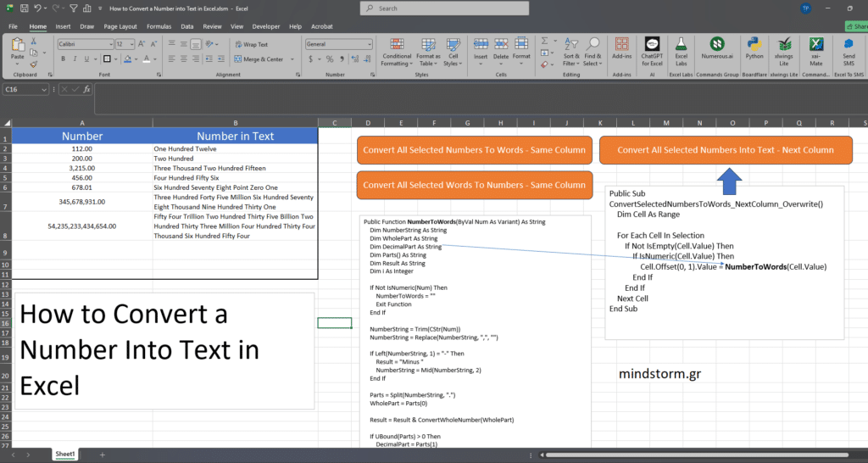Viewport: 868px width, 463px height.
Task: Increase the cell indent
Action: click(x=221, y=59)
